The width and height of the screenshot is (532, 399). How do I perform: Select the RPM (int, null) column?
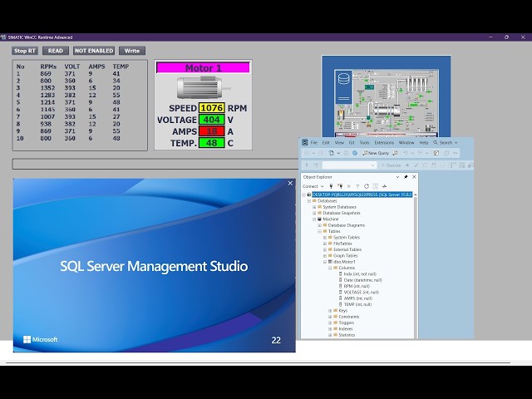(x=357, y=286)
